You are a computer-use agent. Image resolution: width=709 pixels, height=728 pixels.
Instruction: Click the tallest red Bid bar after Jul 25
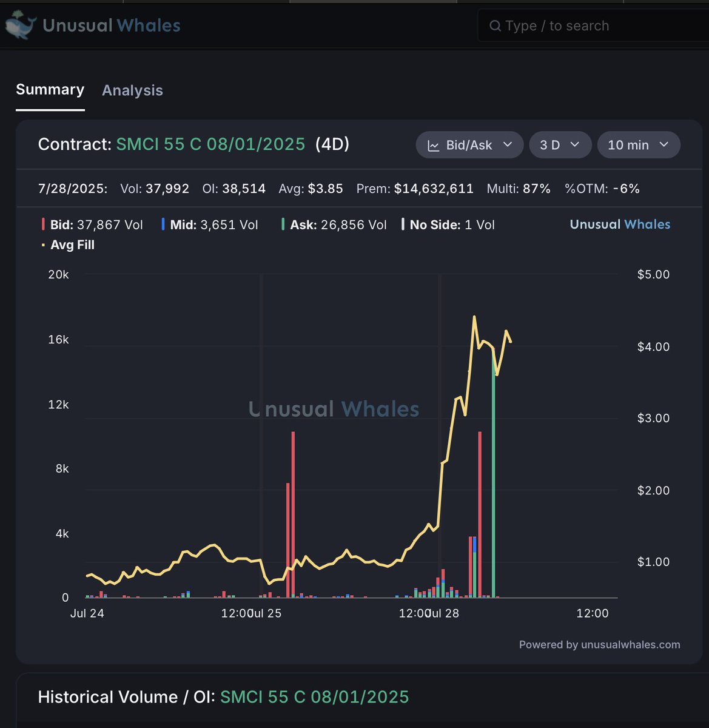pos(293,514)
